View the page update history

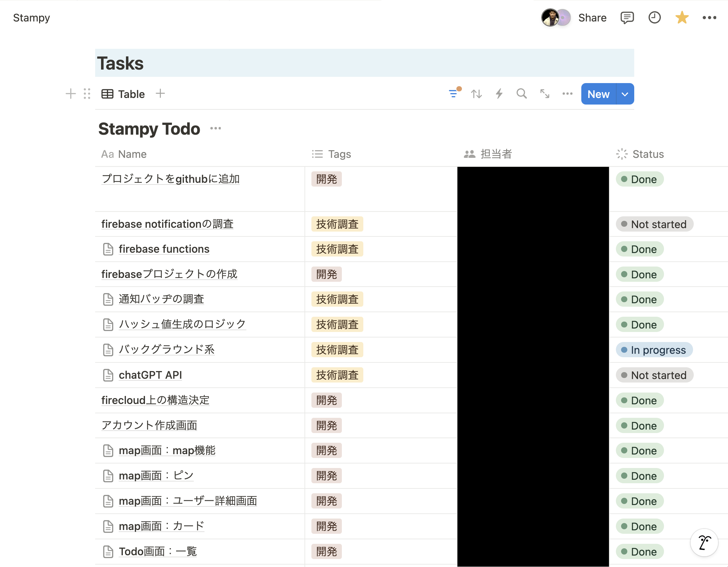pos(654,17)
